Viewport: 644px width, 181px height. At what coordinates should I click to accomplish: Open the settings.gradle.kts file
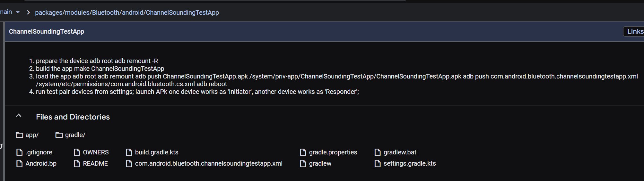point(409,164)
